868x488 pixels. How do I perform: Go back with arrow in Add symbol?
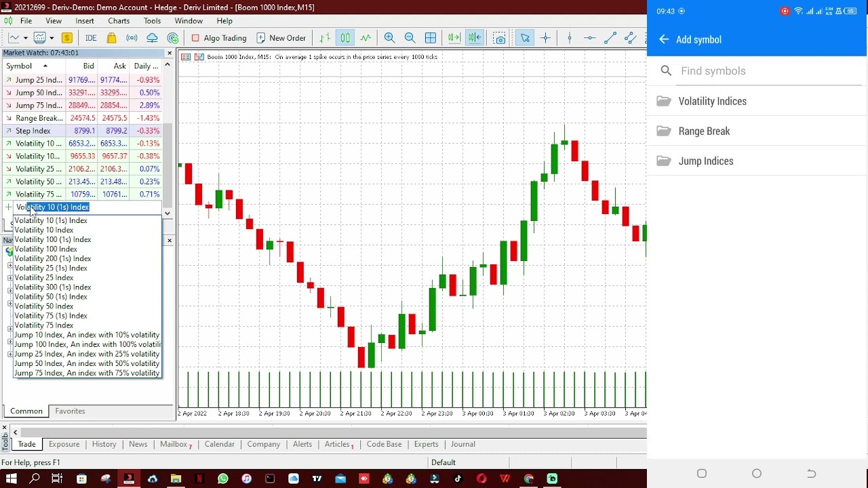pyautogui.click(x=664, y=39)
